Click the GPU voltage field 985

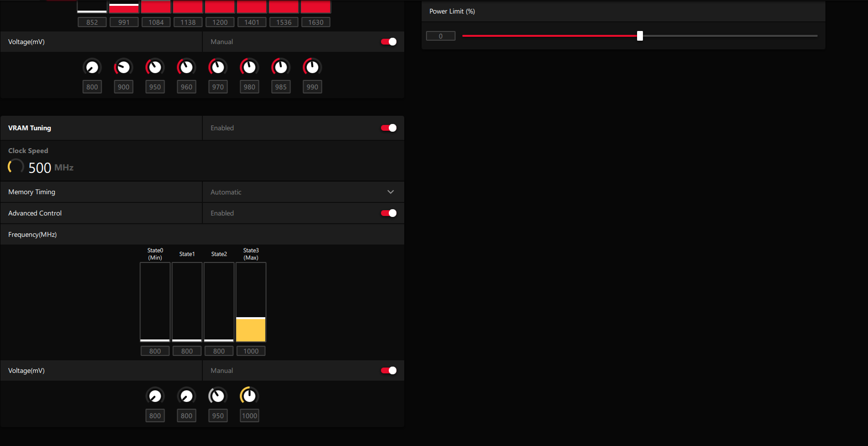281,87
